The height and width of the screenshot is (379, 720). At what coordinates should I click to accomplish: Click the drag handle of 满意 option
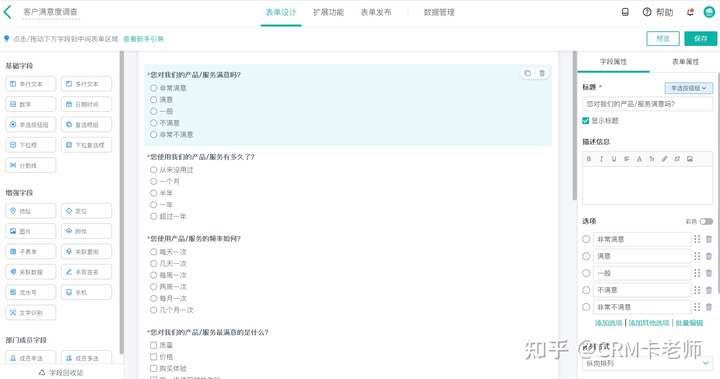click(697, 256)
